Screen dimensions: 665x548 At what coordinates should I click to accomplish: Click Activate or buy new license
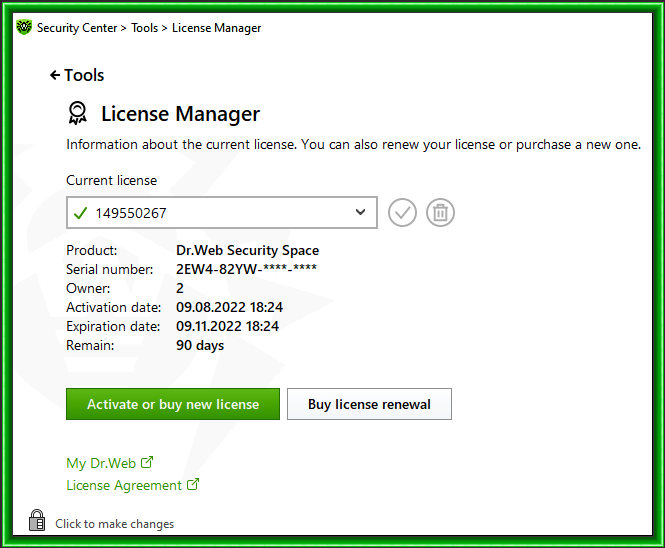[173, 404]
